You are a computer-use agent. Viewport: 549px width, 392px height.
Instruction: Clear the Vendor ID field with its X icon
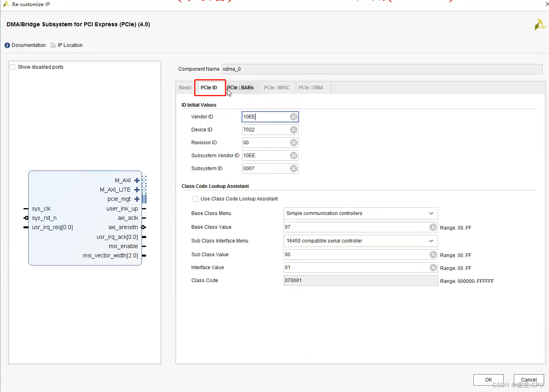tap(294, 117)
